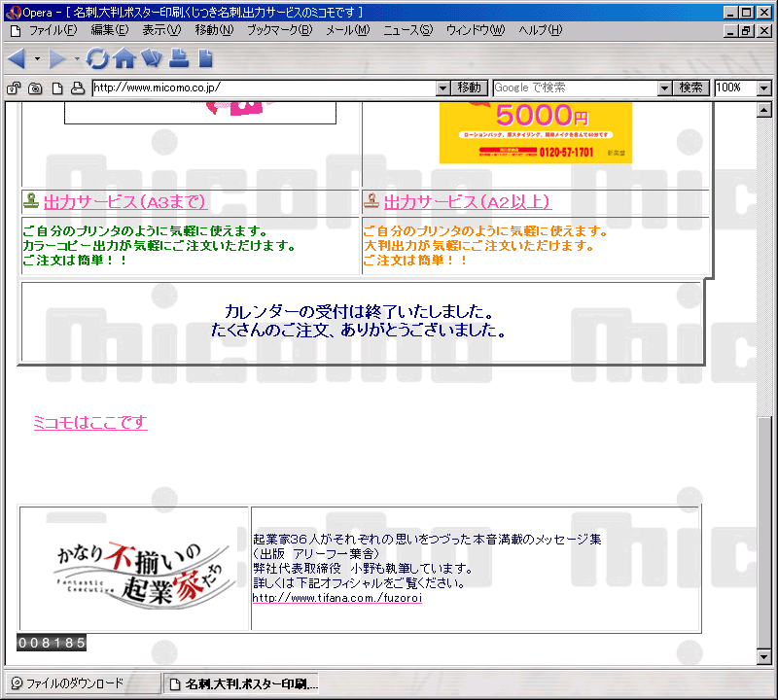The width and height of the screenshot is (778, 700).
Task: Close the inner page window
Action: tap(764, 31)
